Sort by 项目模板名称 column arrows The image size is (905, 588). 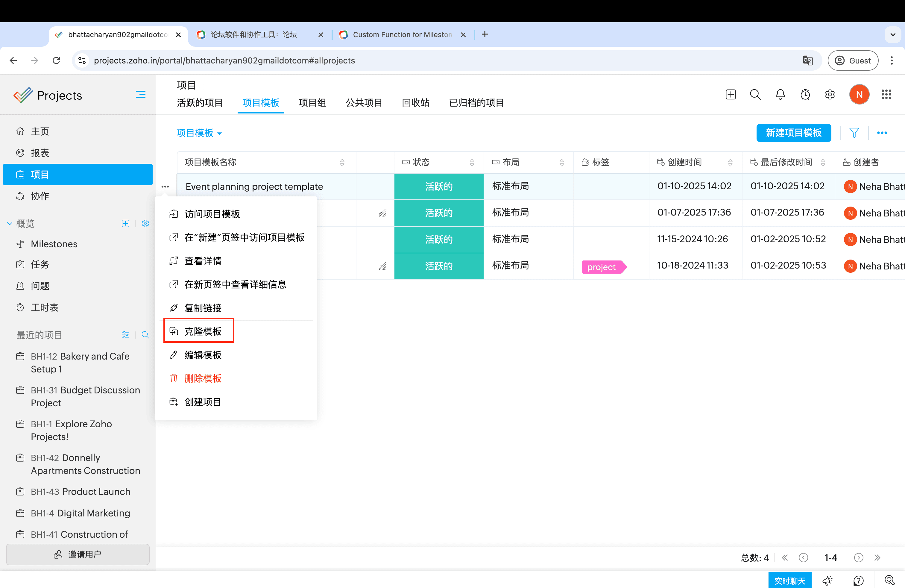(342, 162)
